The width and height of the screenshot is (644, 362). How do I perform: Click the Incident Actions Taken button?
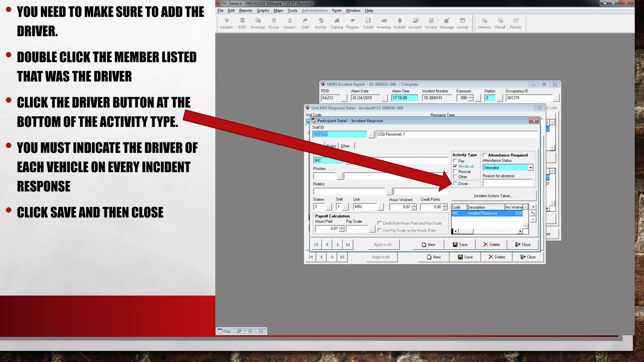coord(493,196)
